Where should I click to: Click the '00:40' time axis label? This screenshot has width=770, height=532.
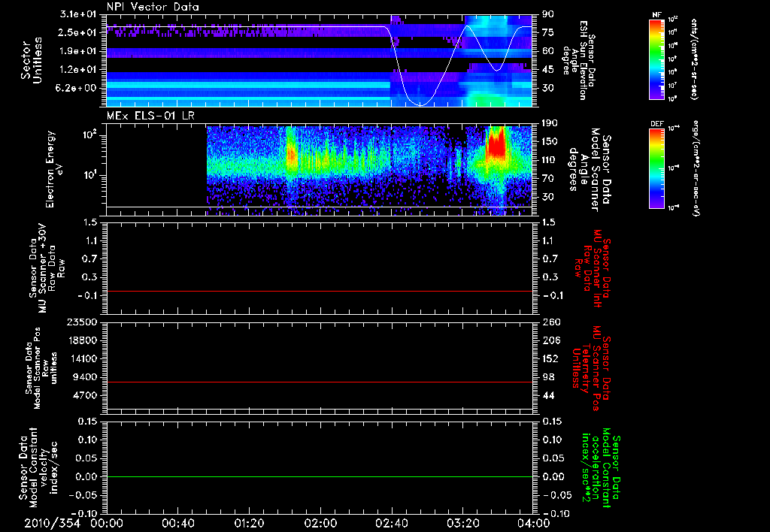tap(177, 523)
